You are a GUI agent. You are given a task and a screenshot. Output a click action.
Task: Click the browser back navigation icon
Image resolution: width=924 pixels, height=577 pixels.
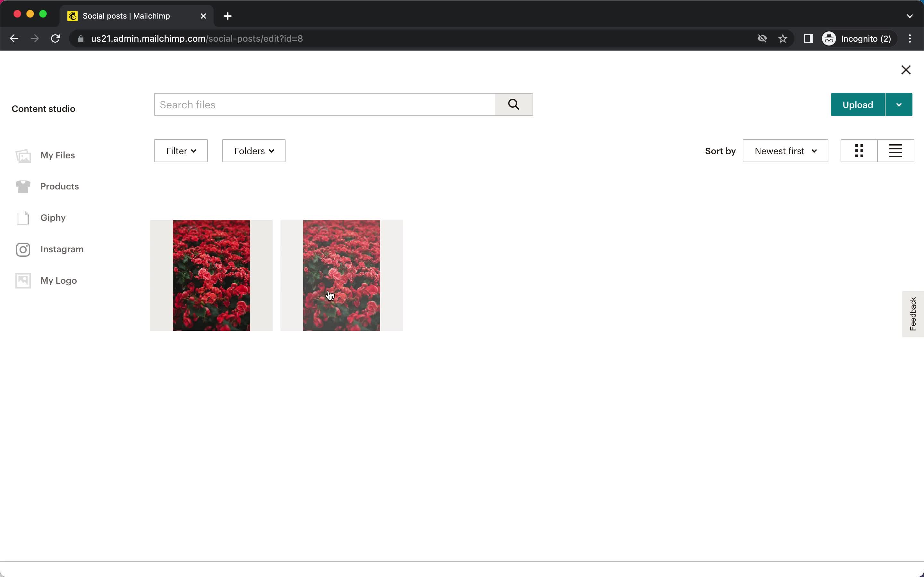tap(14, 38)
